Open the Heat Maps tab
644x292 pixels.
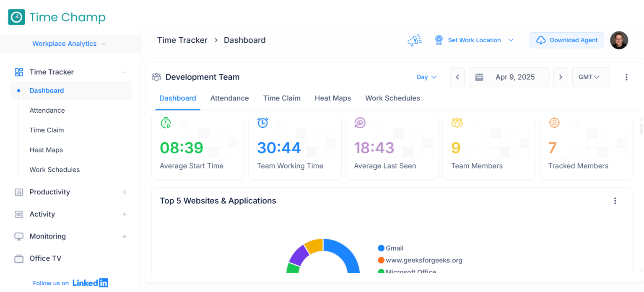pyautogui.click(x=332, y=98)
